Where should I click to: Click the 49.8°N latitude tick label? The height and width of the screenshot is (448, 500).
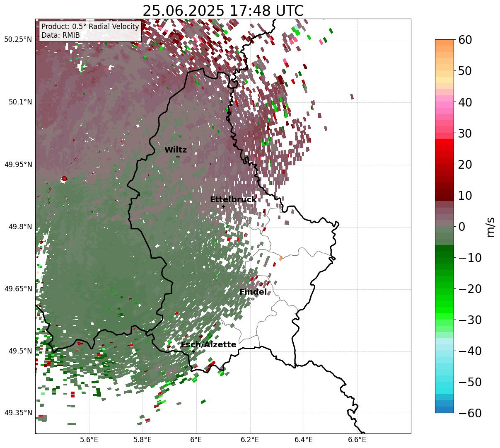[20, 227]
